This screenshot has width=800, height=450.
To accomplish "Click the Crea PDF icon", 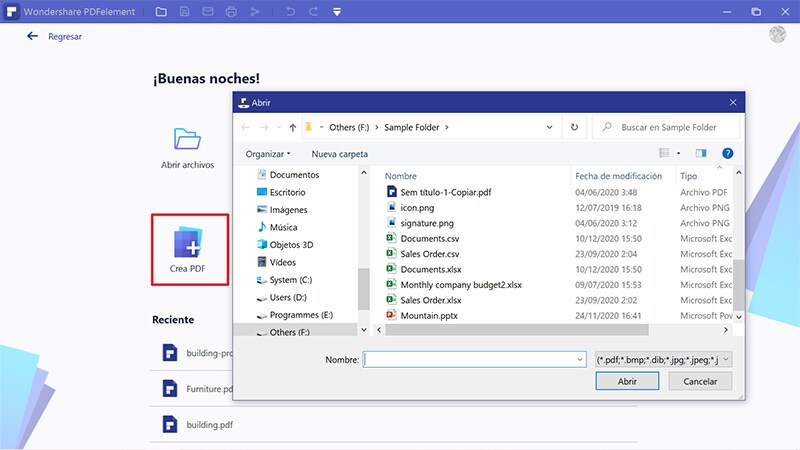I will click(189, 244).
